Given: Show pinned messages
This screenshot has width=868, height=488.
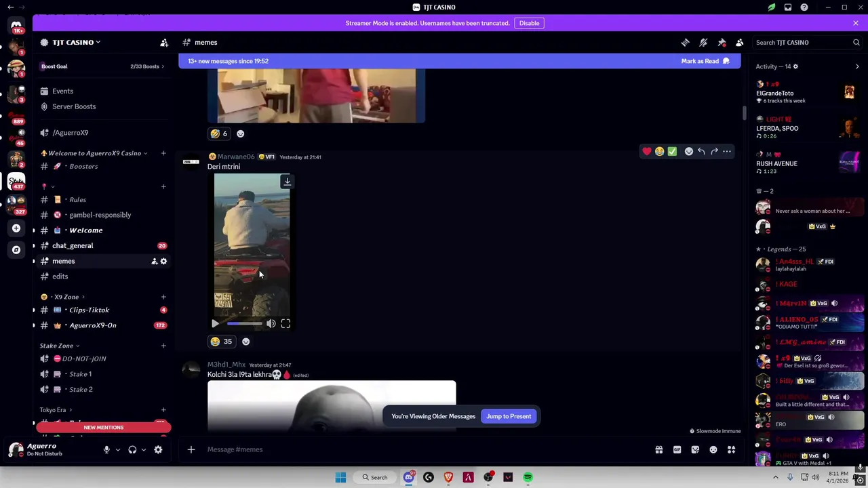Looking at the screenshot, I should point(722,43).
